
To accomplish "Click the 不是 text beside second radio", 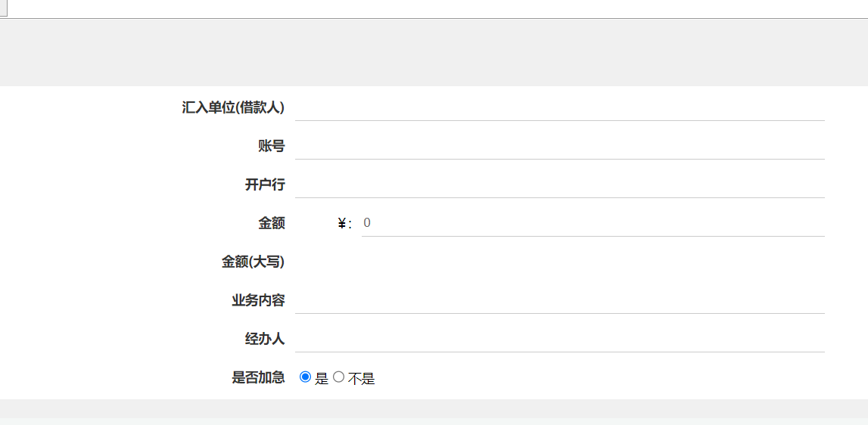I will point(362,379).
